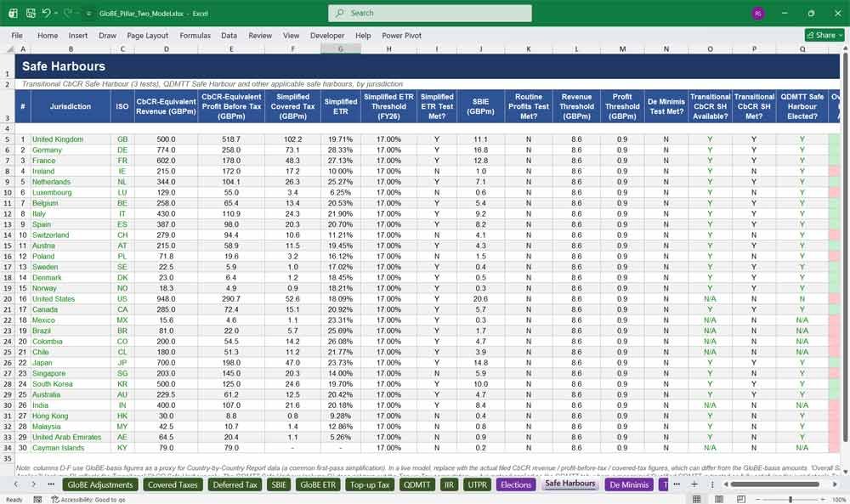Click the ellipsis for more sheets right of tabs
850x504 pixels.
tap(677, 484)
